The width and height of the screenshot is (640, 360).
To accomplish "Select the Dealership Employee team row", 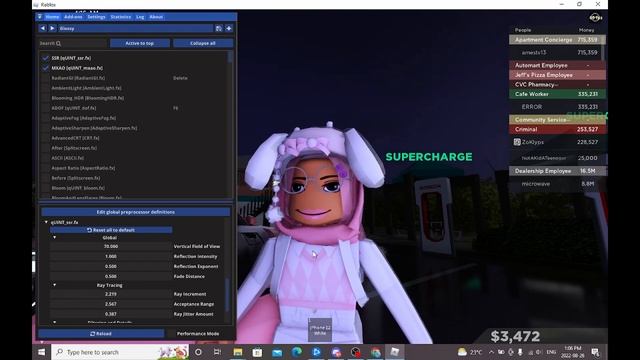I will point(557,171).
